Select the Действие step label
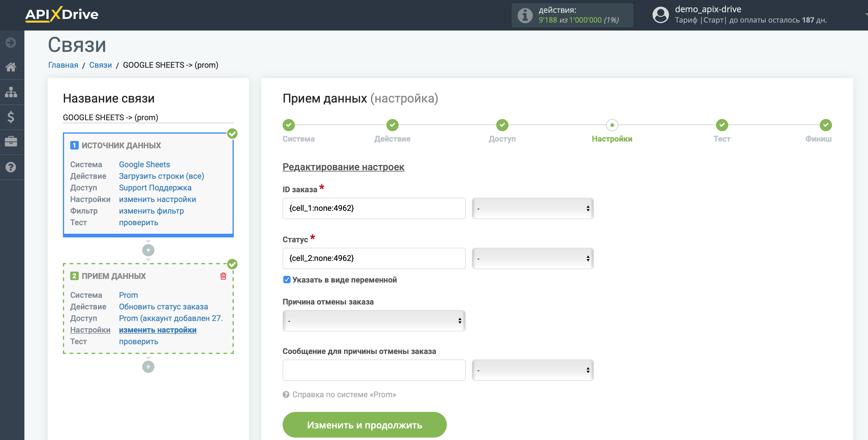 [392, 139]
